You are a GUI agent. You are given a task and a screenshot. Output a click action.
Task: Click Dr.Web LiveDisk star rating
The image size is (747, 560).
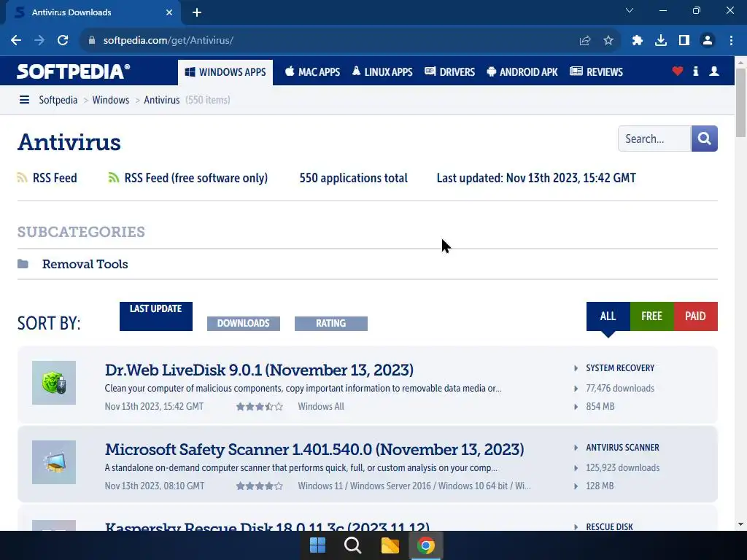[260, 407]
